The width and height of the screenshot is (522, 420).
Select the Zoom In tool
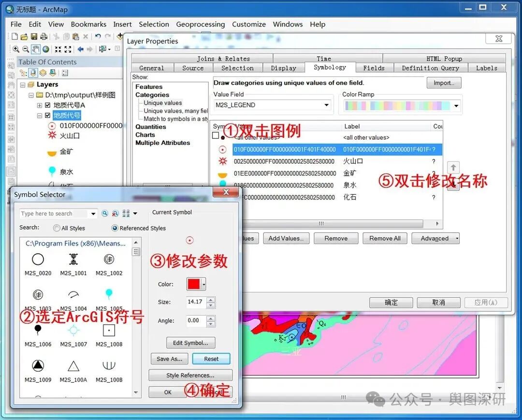(15, 49)
